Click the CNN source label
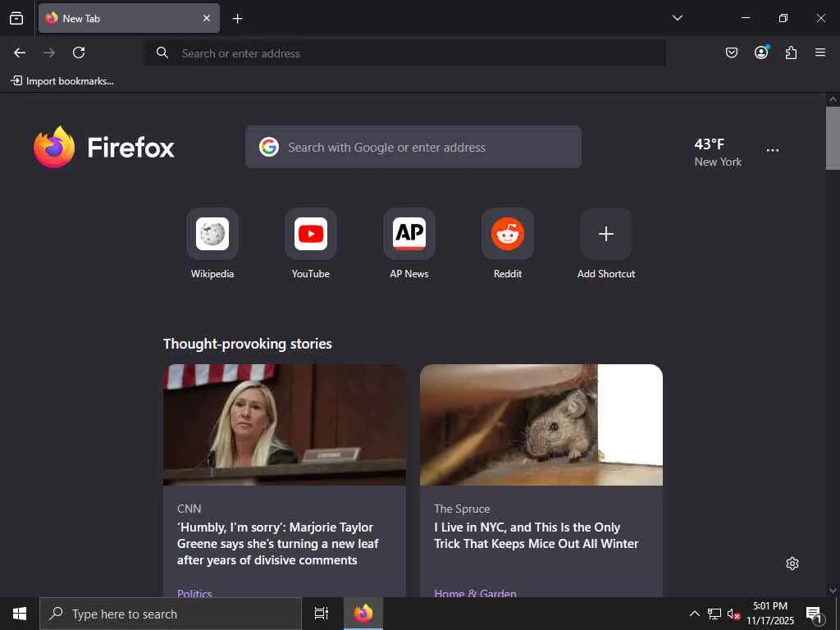The width and height of the screenshot is (840, 630). pyautogui.click(x=189, y=509)
